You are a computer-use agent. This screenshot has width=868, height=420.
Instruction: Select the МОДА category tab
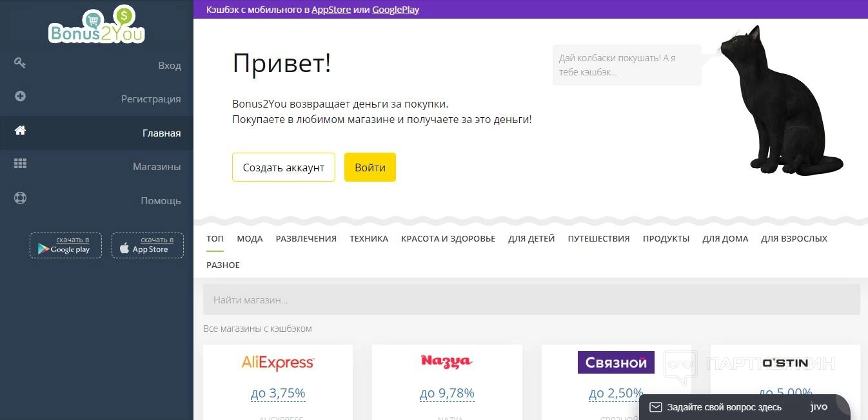250,238
